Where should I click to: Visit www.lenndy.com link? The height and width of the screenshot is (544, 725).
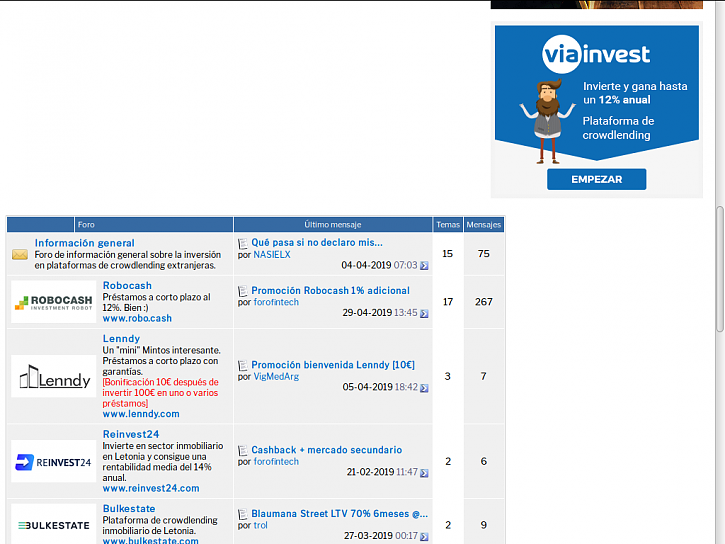point(141,414)
